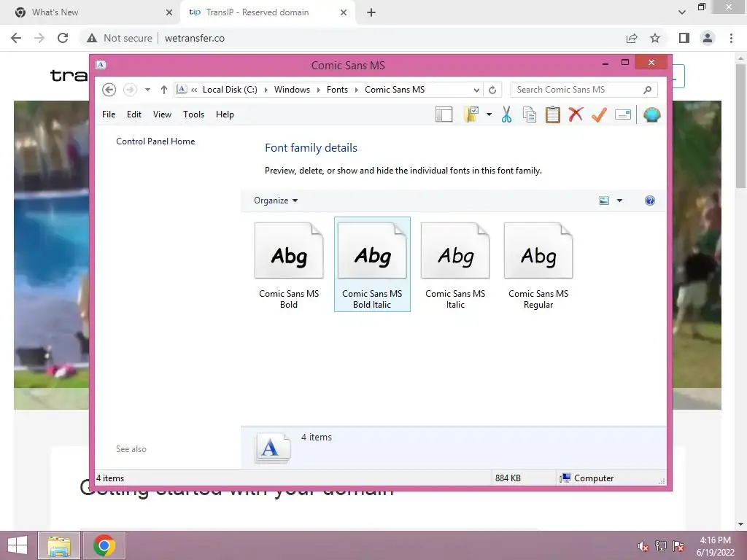Click Chrome back navigation arrow
The height and width of the screenshot is (560, 747).
click(16, 38)
